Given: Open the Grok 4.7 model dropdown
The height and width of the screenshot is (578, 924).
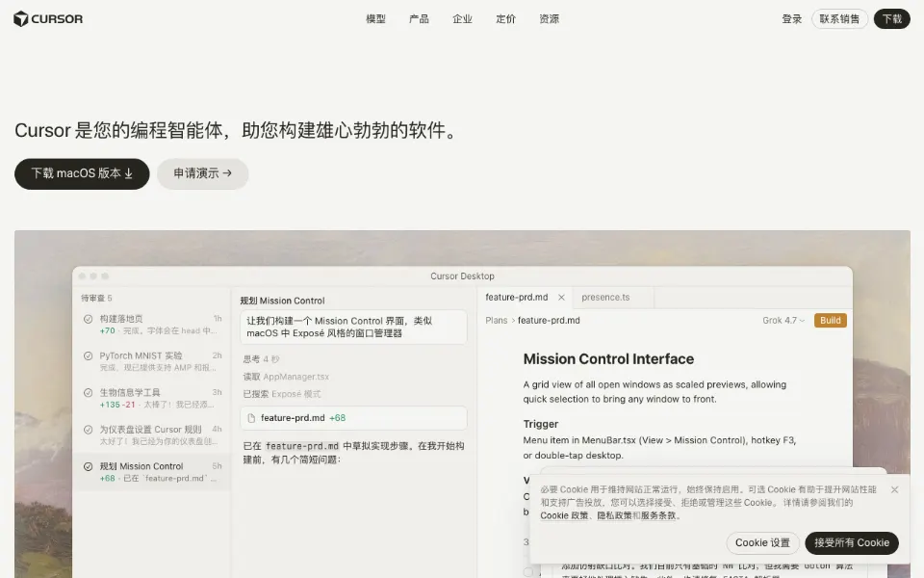Looking at the screenshot, I should click(783, 320).
